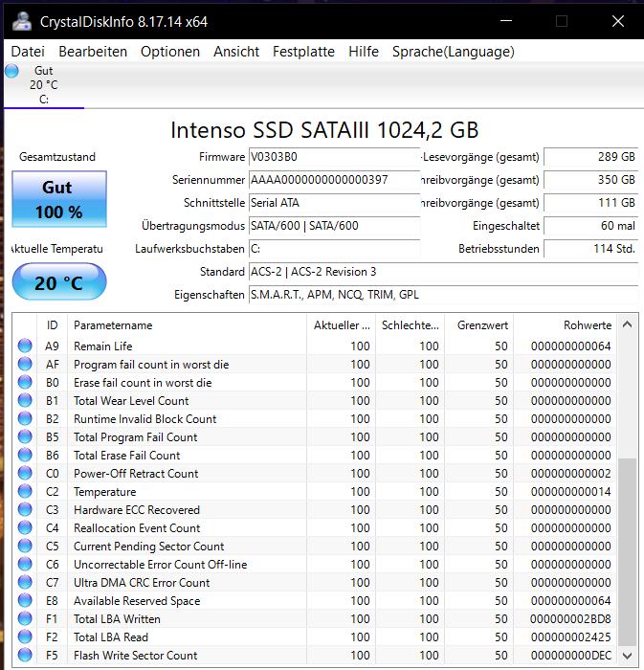Image resolution: width=644 pixels, height=670 pixels.
Task: Click the Eingeschaltet value 60 mal
Action: pyautogui.click(x=591, y=226)
